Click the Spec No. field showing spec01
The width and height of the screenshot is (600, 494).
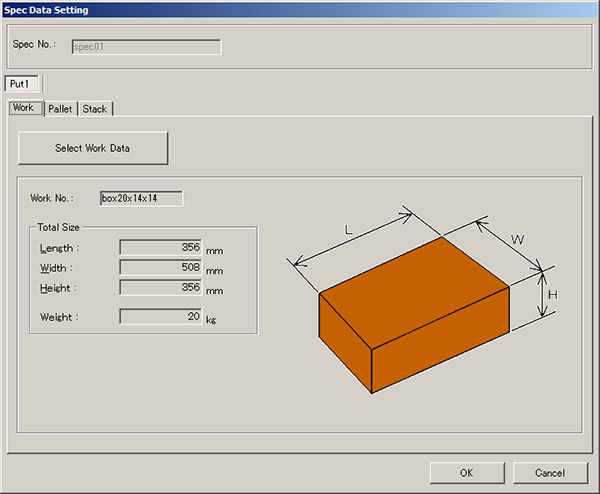145,46
